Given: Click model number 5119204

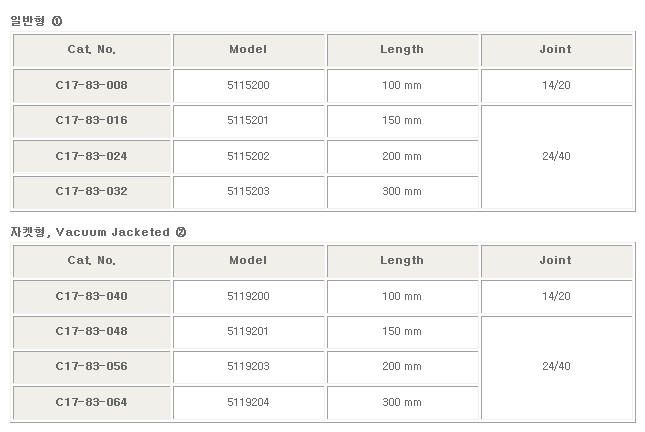Looking at the screenshot, I should pos(248,402).
